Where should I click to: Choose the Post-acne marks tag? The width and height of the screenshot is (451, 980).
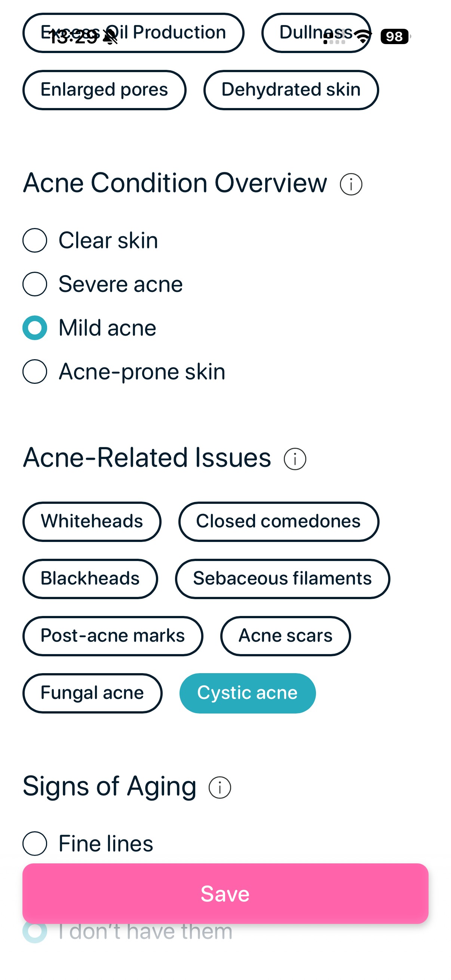[113, 636]
